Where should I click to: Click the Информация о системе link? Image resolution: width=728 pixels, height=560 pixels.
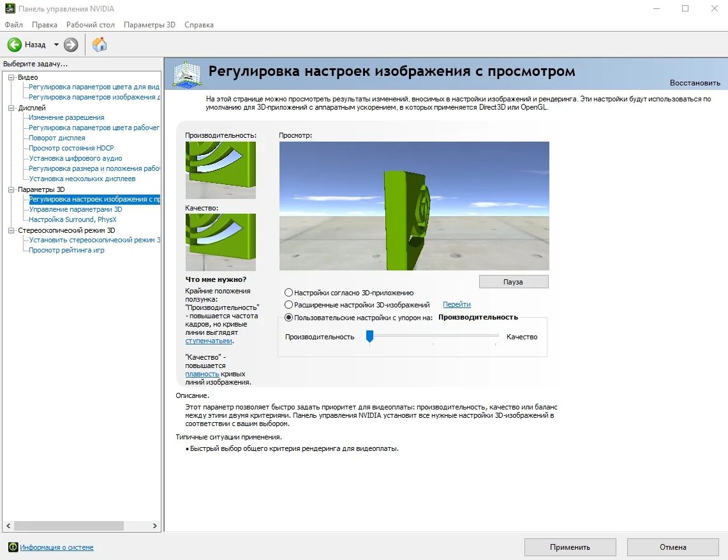(x=57, y=547)
